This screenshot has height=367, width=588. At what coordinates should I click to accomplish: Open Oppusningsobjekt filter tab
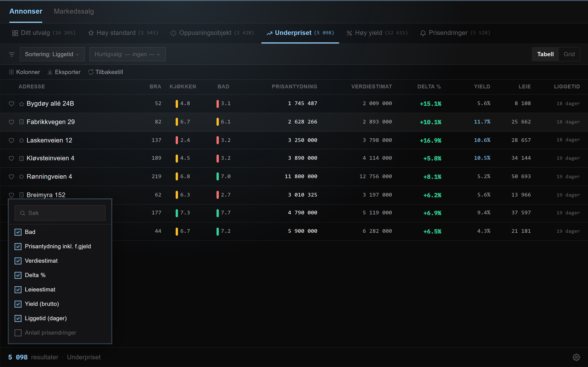tap(212, 33)
